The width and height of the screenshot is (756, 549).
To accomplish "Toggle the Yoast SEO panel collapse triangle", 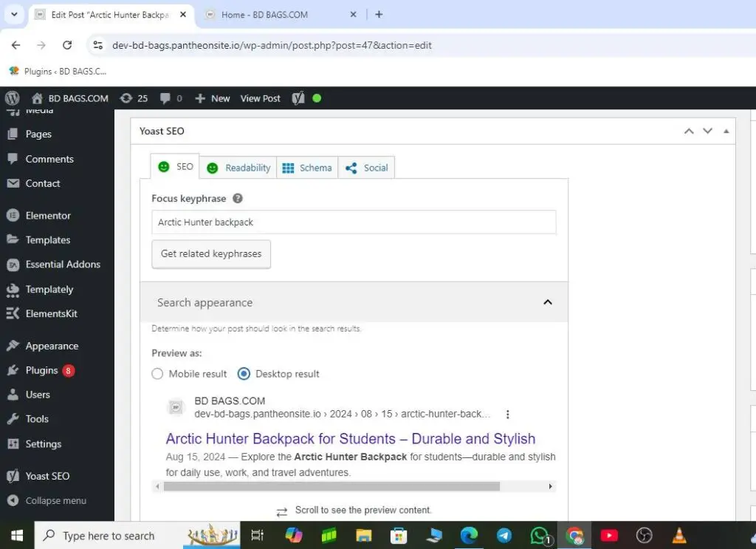I will (726, 132).
